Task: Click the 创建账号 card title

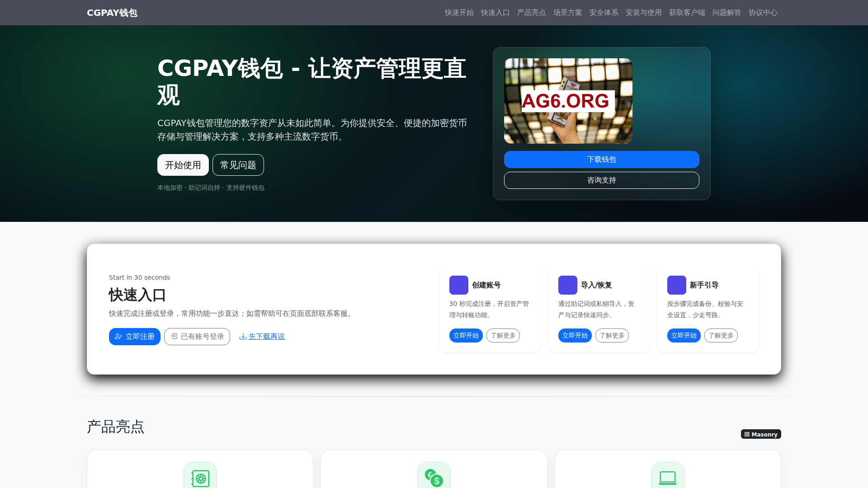Action: [x=486, y=285]
